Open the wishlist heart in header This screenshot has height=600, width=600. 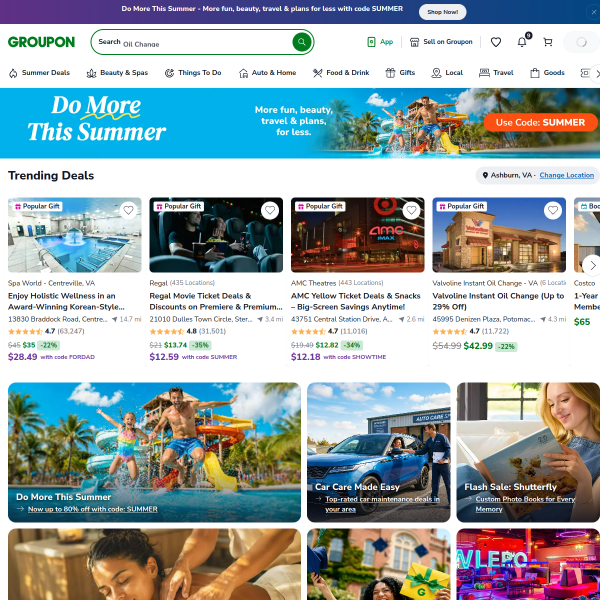pos(496,42)
